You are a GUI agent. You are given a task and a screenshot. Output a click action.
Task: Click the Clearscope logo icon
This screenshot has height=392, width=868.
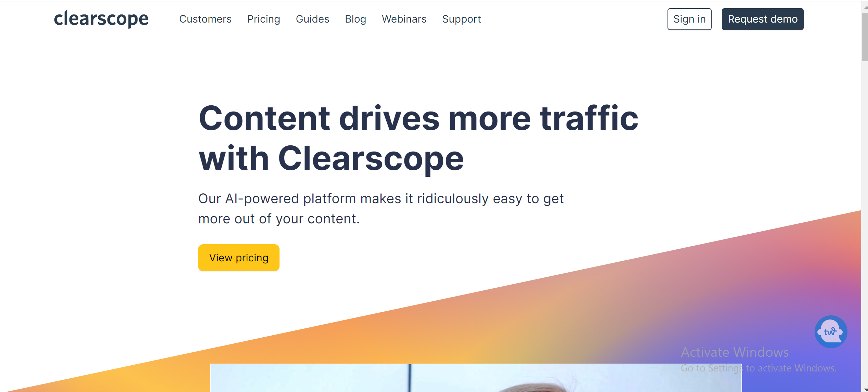point(101,19)
